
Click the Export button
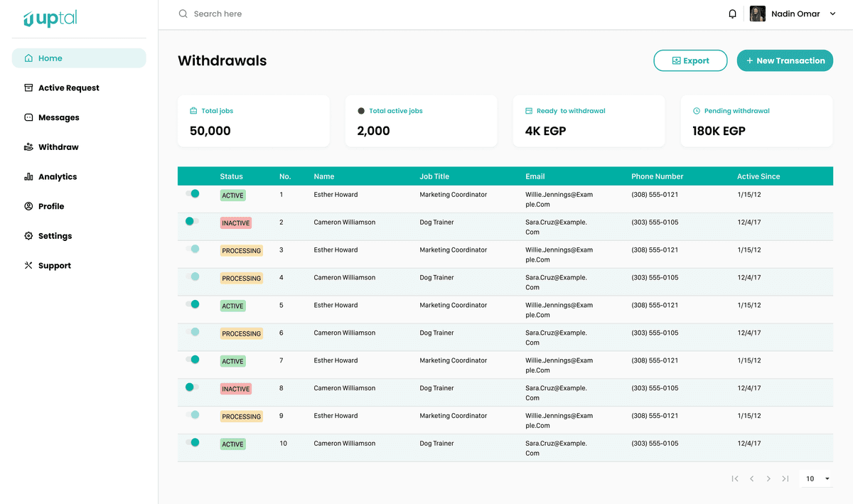[690, 60]
